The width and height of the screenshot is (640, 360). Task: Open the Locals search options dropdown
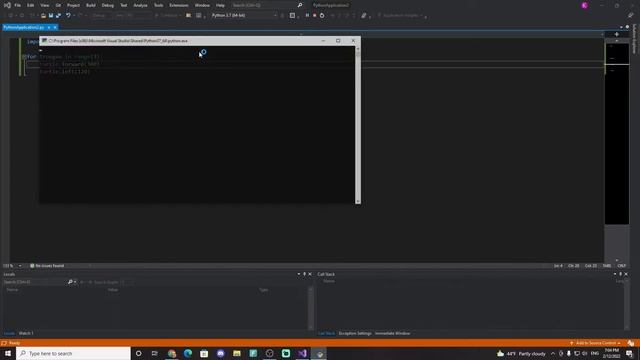pyautogui.click(x=76, y=282)
